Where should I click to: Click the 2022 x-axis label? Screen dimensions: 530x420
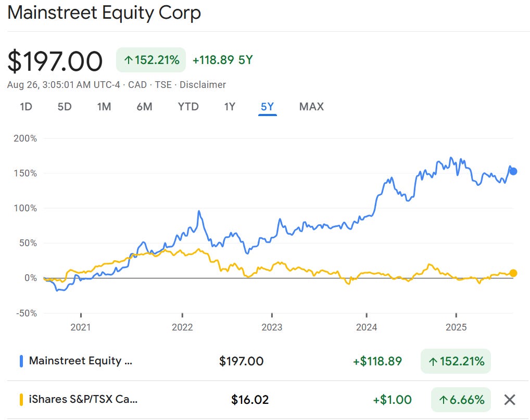182,327
